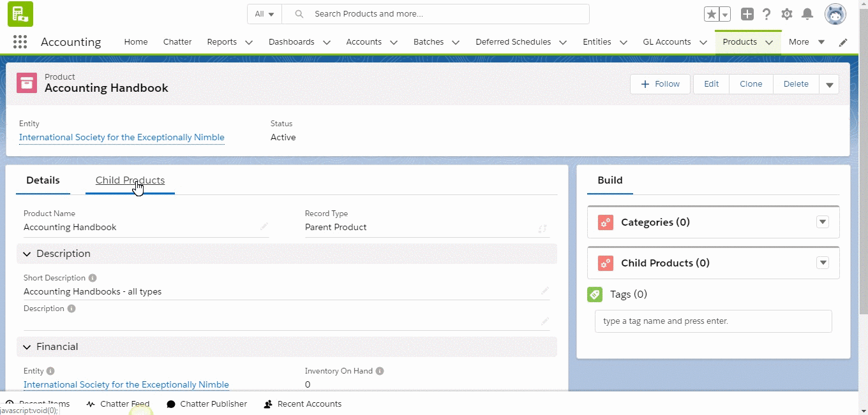Open Setup gear icon
This screenshot has height=415, width=868.
point(787,14)
